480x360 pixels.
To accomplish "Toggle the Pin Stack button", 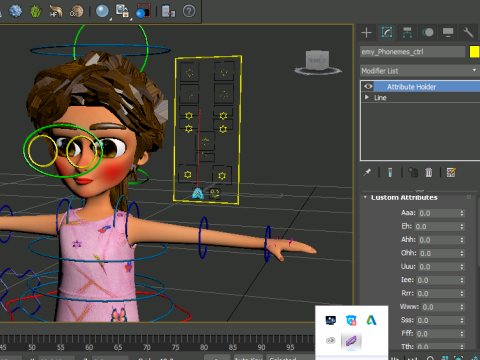I will point(367,172).
